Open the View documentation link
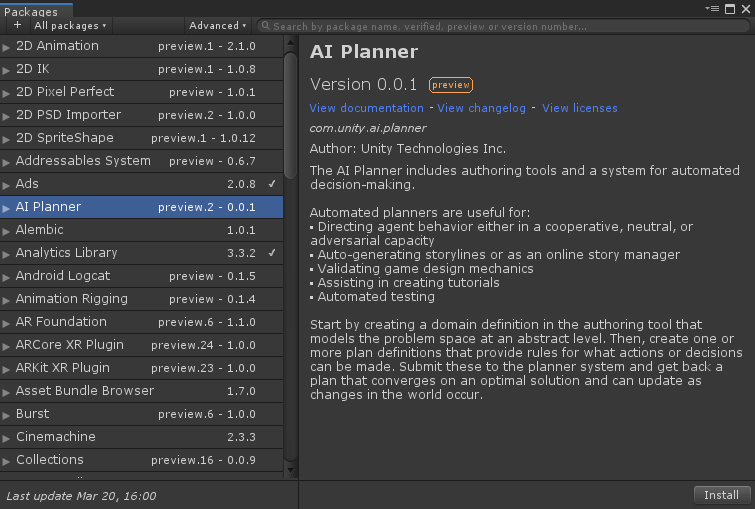The width and height of the screenshot is (755, 509). [x=366, y=108]
